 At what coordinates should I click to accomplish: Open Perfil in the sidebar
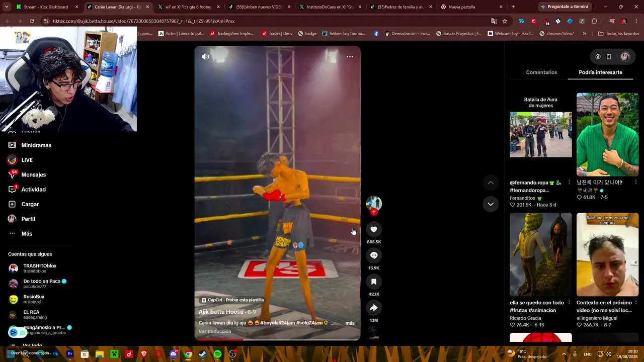pyautogui.click(x=28, y=219)
